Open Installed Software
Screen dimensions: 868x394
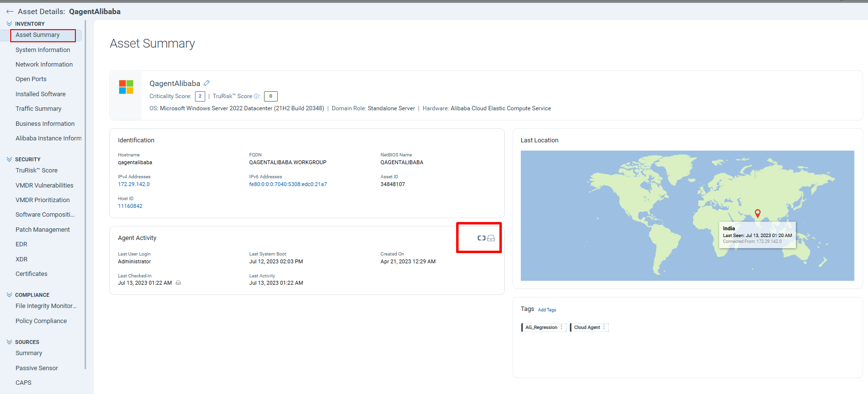[x=40, y=94]
